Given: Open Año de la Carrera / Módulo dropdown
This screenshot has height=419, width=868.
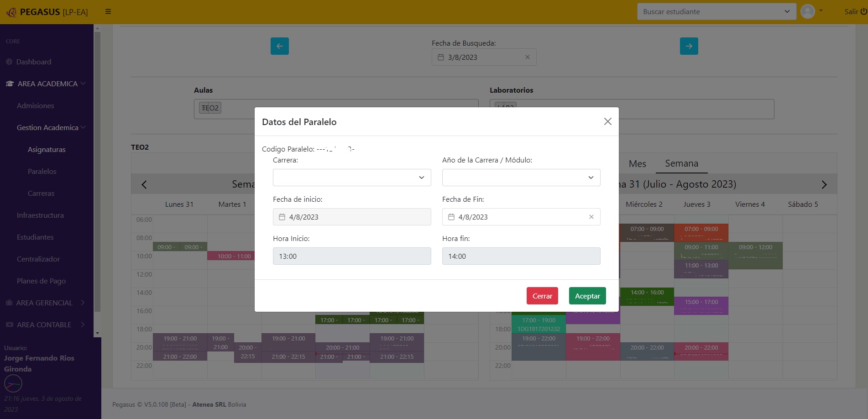Looking at the screenshot, I should click(x=521, y=178).
